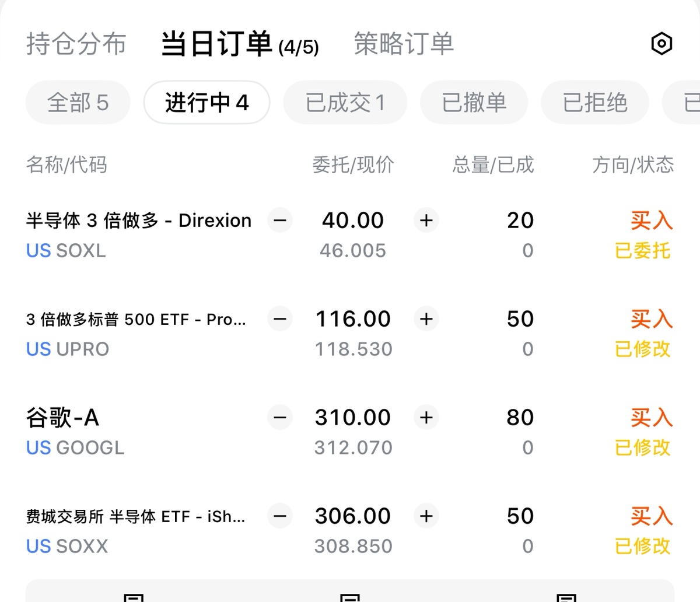This screenshot has width=700, height=602.
Task: Filter by 已拒绝 rejected orders
Action: click(x=594, y=103)
